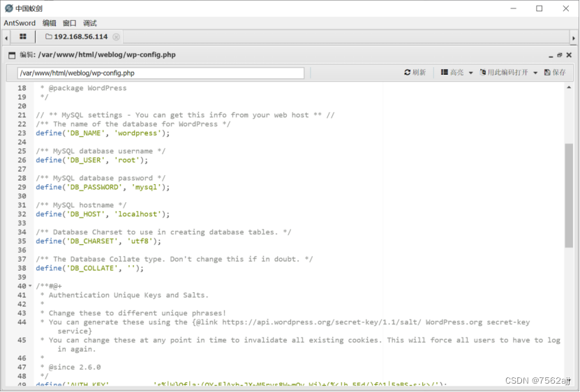580x392 pixels.
Task: Minimize the 中国蚁剑 window
Action: pyautogui.click(x=513, y=8)
